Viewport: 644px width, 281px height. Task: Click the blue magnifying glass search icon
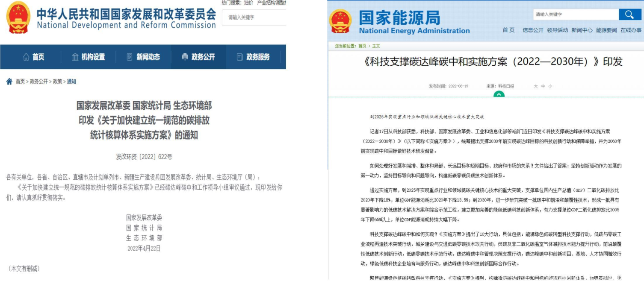tap(629, 14)
